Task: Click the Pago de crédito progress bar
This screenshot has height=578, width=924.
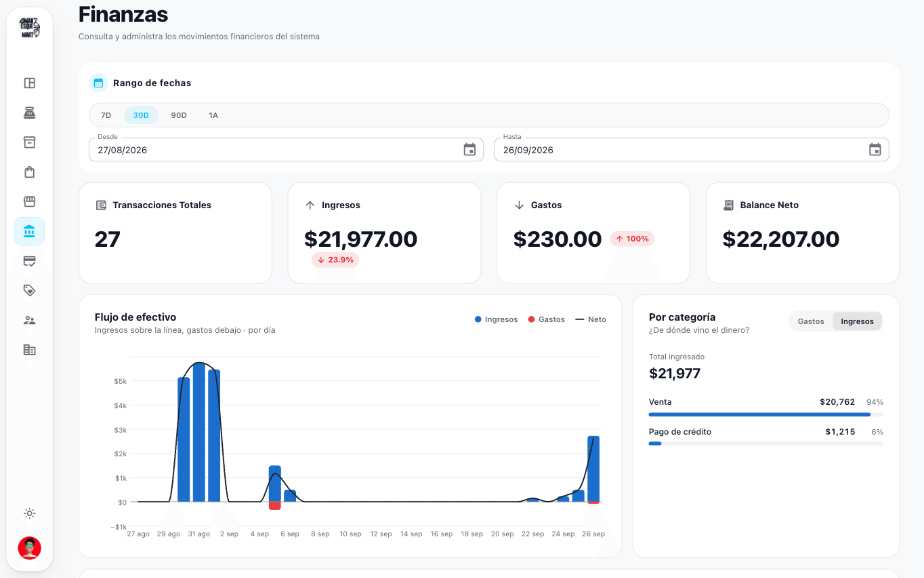Action: (x=766, y=443)
